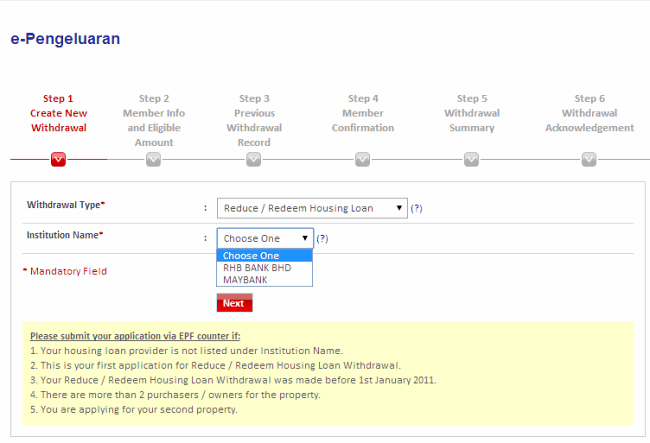
Task: Click note 4 about more than 2 purchasers
Action: point(175,395)
